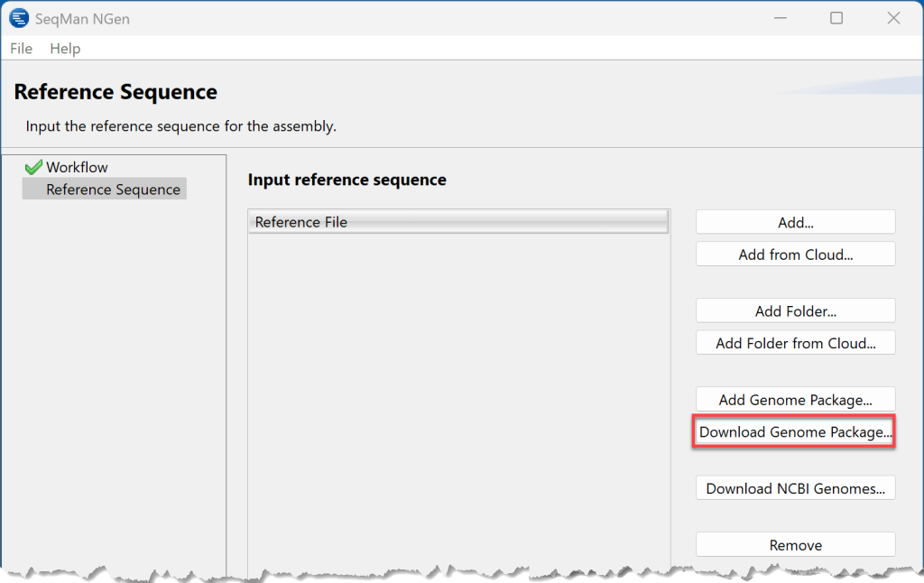Click the Reference File column header
The image size is (924, 583).
pyautogui.click(x=458, y=222)
